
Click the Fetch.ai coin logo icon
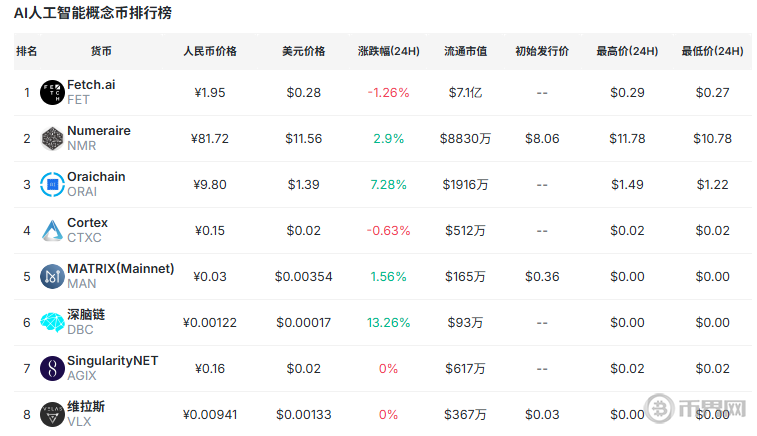click(x=52, y=93)
